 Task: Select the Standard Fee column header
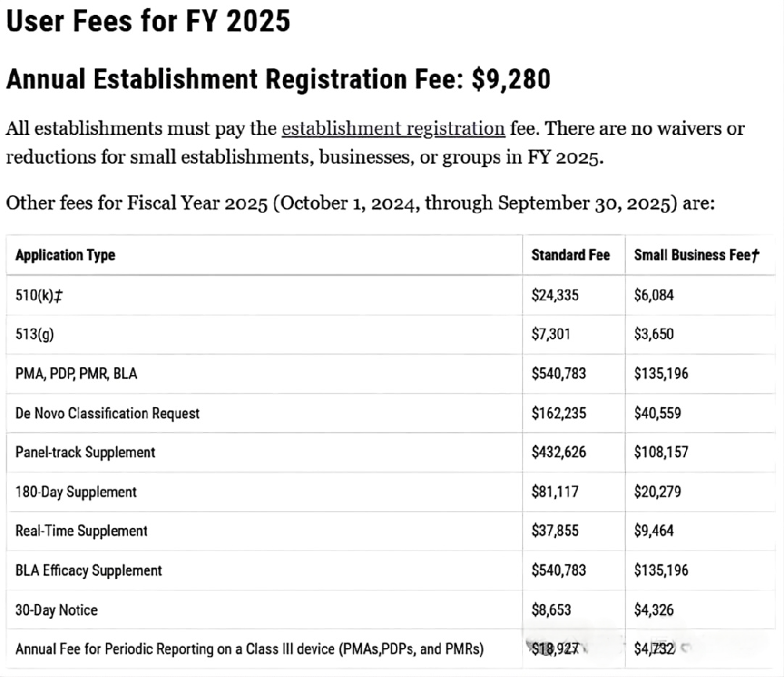click(570, 255)
